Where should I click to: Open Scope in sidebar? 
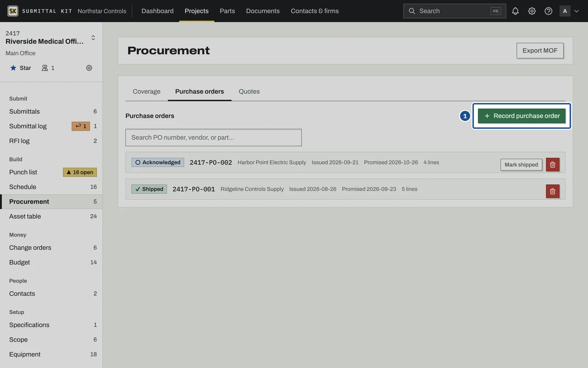tap(51, 340)
